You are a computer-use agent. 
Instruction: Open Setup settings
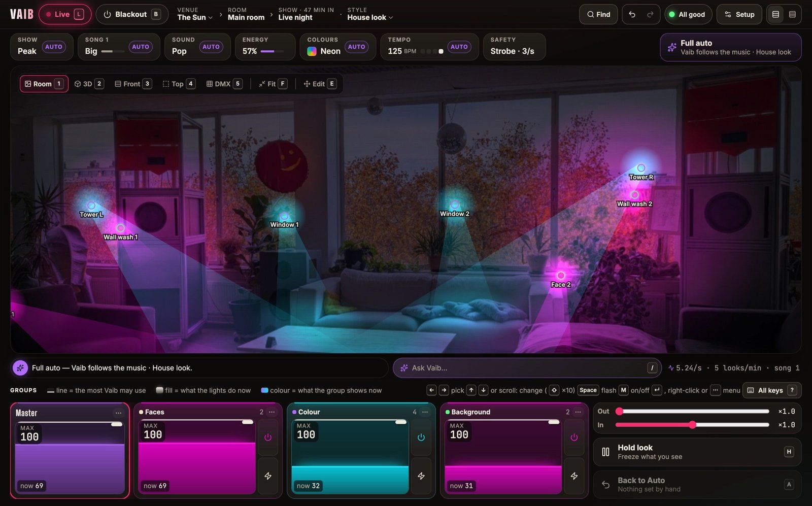tap(739, 14)
